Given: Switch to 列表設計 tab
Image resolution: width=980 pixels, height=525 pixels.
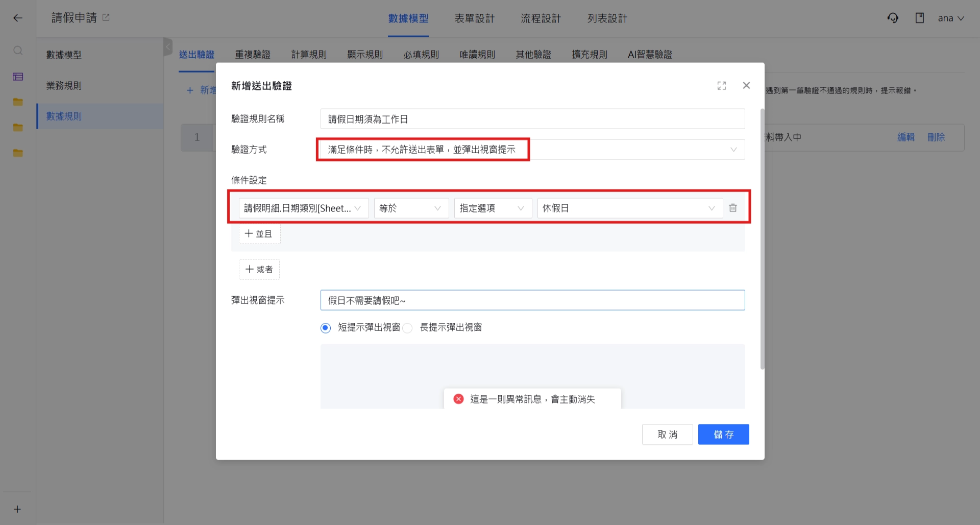Looking at the screenshot, I should 607,18.
